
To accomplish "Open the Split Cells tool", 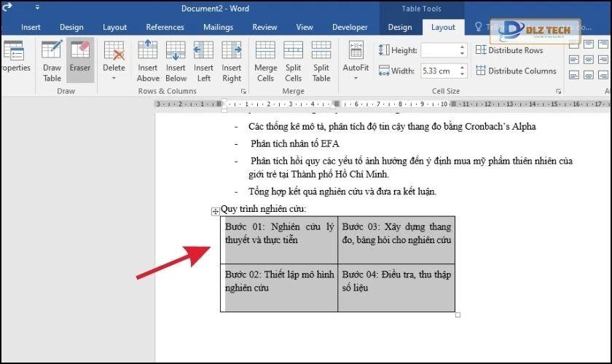I will pyautogui.click(x=293, y=60).
